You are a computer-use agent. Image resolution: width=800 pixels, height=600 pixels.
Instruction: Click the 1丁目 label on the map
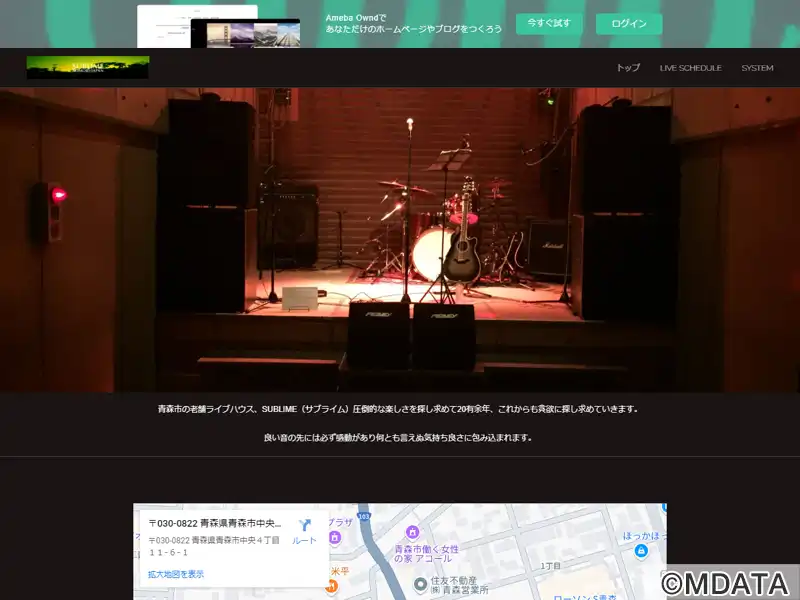click(x=551, y=566)
